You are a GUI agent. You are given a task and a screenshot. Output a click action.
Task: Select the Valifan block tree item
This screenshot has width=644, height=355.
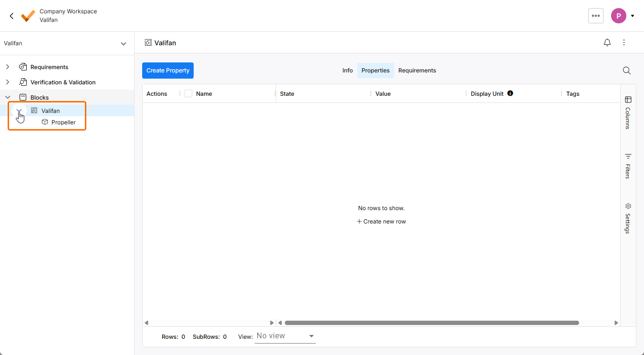coord(51,111)
